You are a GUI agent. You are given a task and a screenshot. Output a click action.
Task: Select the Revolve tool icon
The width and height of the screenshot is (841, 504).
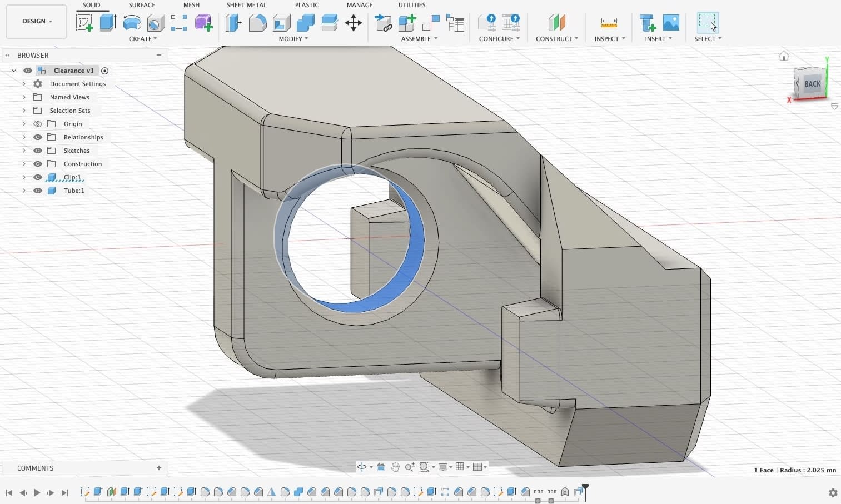pos(132,23)
